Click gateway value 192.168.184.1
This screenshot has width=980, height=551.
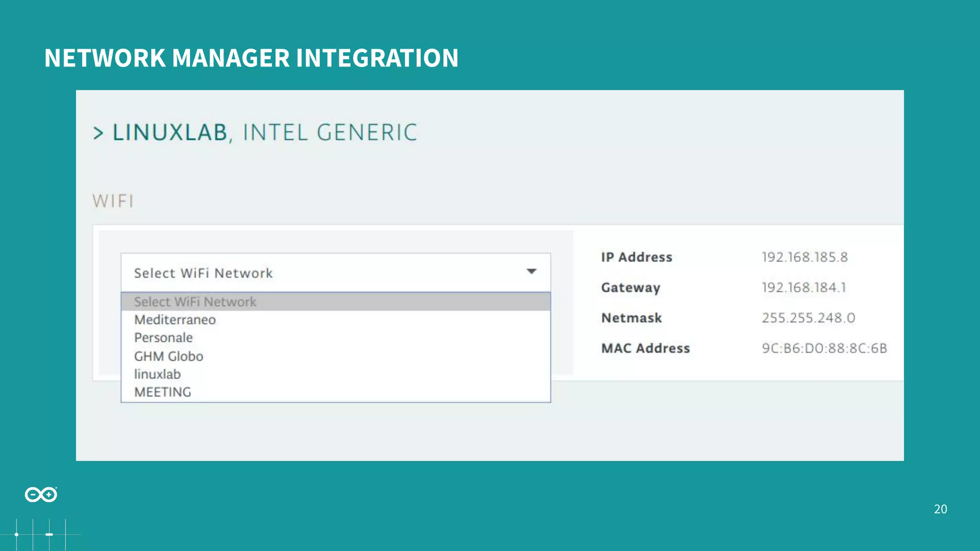point(804,287)
